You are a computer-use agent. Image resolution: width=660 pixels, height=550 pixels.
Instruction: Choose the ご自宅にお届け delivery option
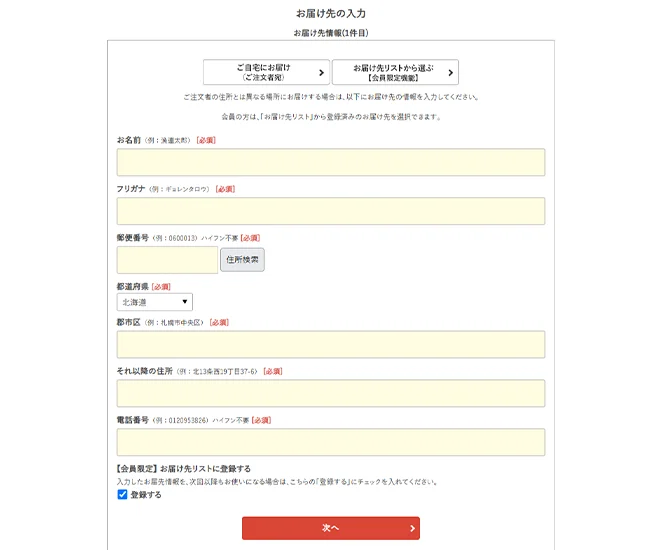click(x=266, y=72)
